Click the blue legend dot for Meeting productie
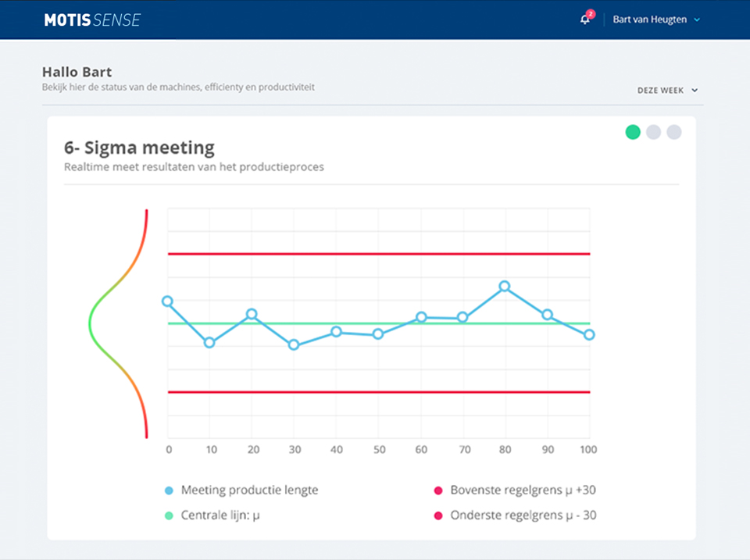Viewport: 750px width, 560px height. pyautogui.click(x=169, y=490)
